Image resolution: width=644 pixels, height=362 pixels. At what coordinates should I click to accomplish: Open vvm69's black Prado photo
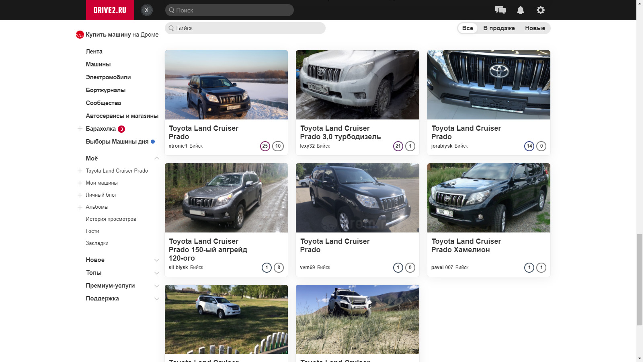(x=357, y=198)
